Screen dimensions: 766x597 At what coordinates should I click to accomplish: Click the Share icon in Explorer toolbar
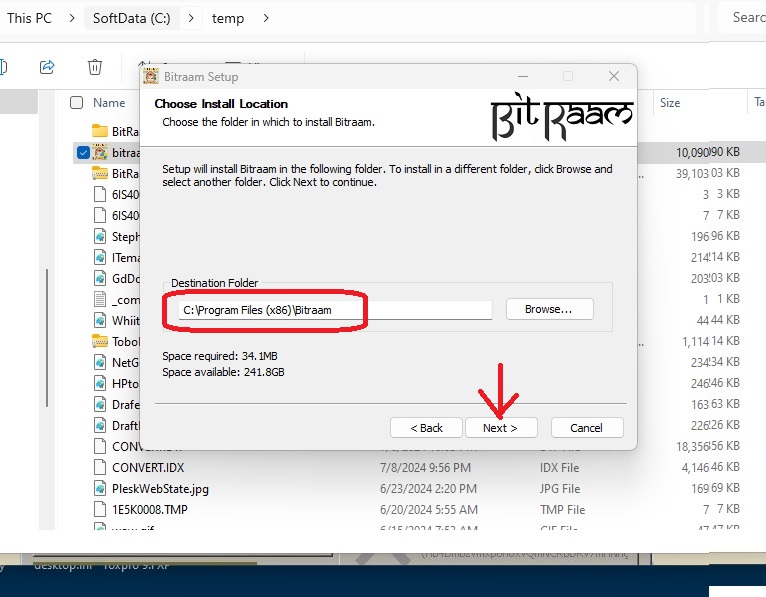pyautogui.click(x=47, y=66)
